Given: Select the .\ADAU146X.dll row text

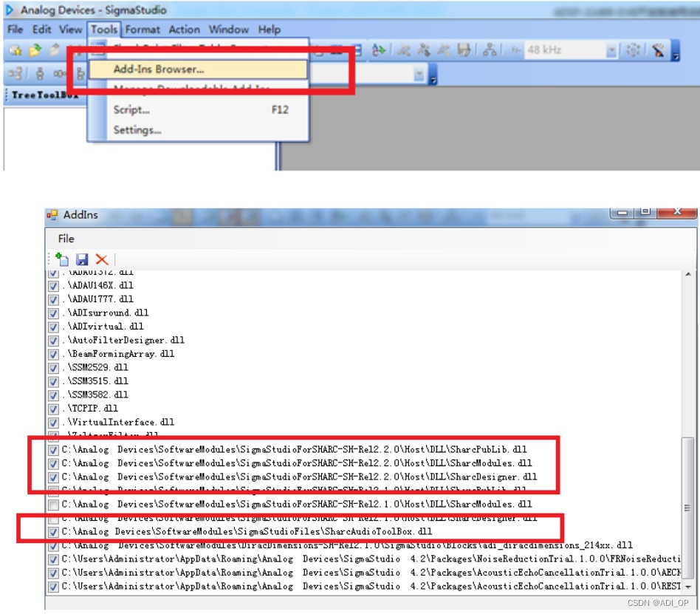Looking at the screenshot, I should click(x=97, y=286).
